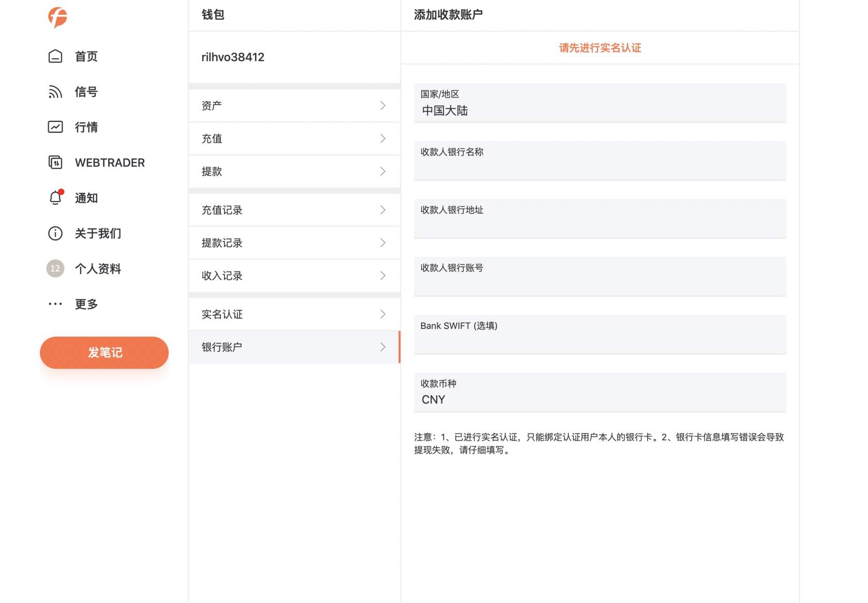
Task: Expand the 提款 row chevron
Action: click(383, 171)
